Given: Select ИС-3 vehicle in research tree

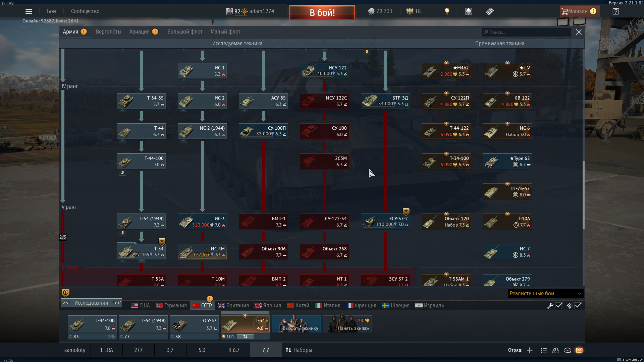Looking at the screenshot, I should pos(202,222).
